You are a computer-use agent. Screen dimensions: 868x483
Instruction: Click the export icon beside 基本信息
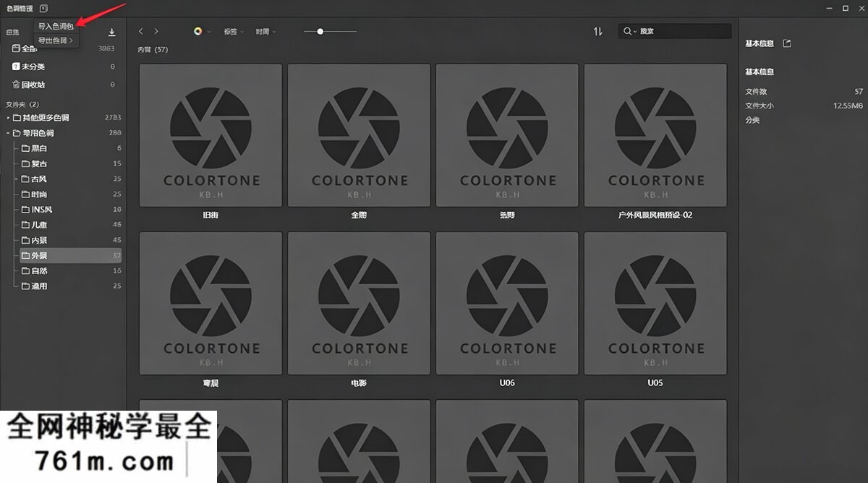(x=787, y=43)
